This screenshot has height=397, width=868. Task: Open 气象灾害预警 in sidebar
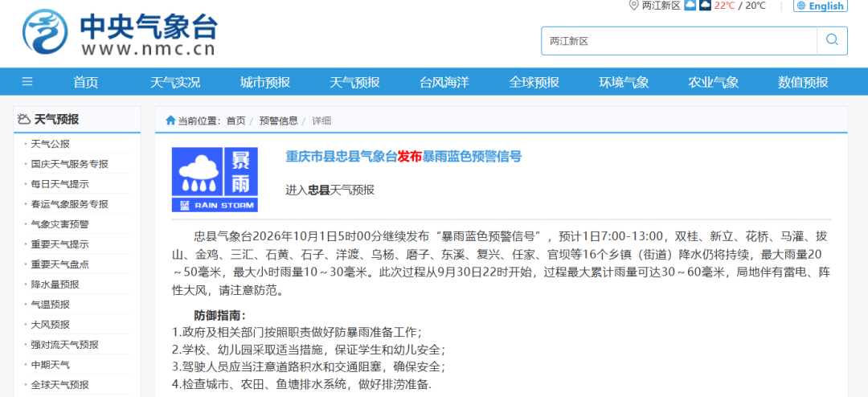[59, 224]
